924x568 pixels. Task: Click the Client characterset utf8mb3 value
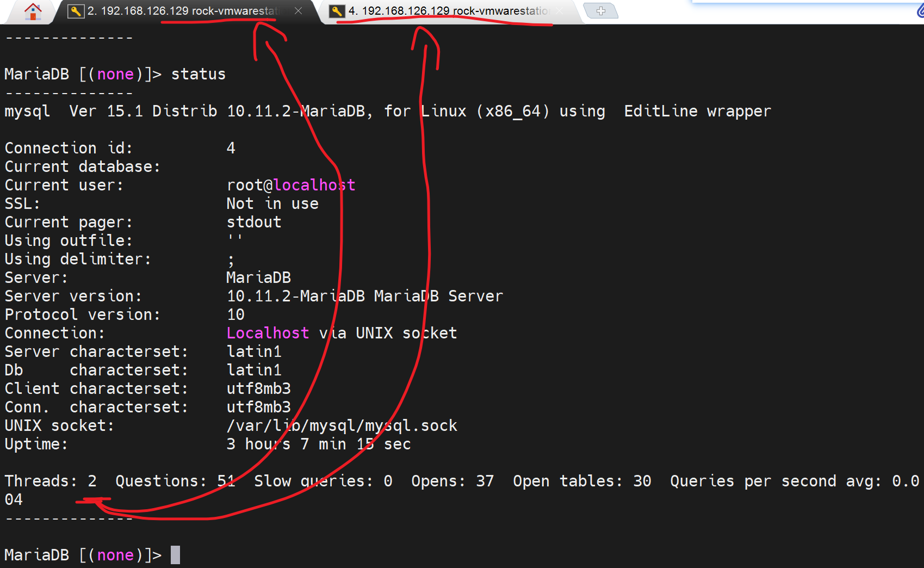click(258, 388)
